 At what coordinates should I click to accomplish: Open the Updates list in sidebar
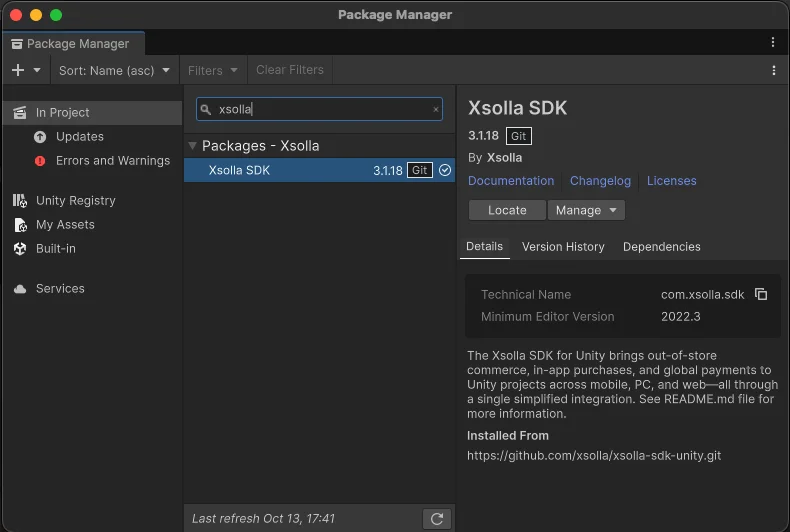(80, 137)
